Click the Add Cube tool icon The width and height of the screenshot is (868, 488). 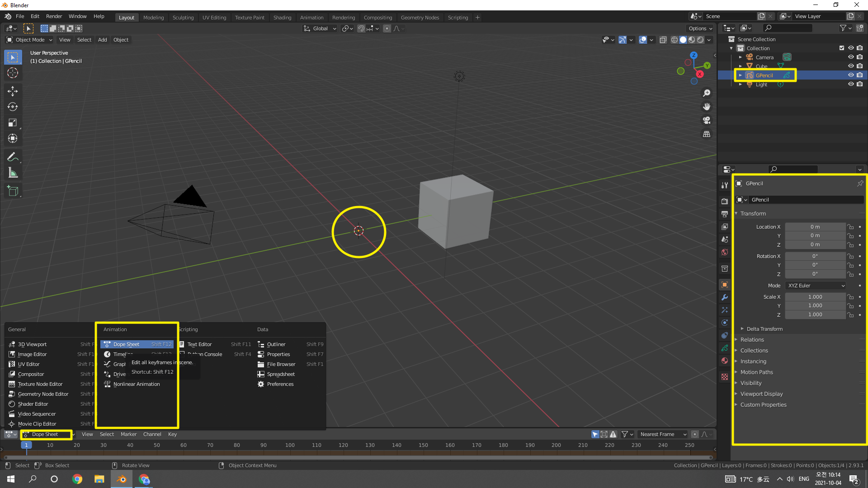(x=13, y=191)
